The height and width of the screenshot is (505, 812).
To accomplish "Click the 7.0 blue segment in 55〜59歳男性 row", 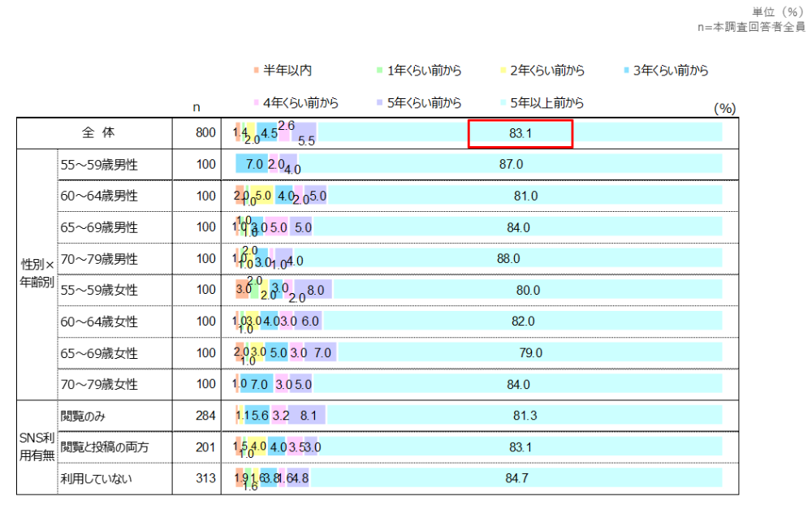I will pos(252,165).
